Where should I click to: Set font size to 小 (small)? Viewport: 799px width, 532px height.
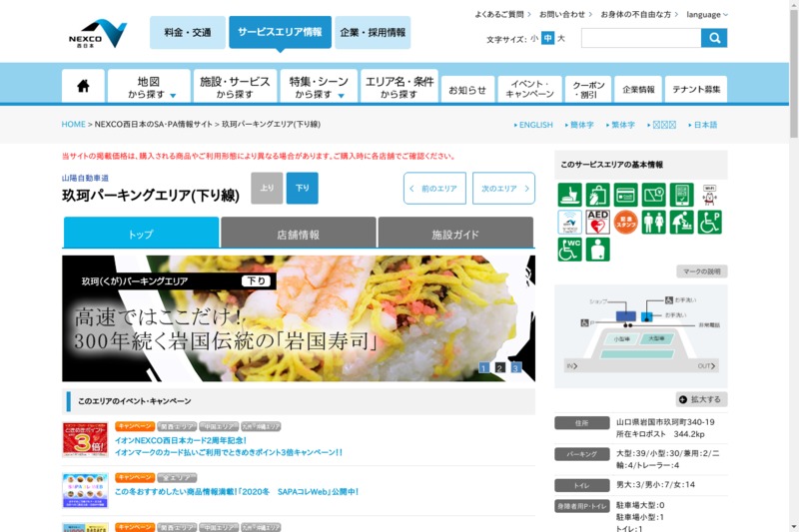point(534,39)
